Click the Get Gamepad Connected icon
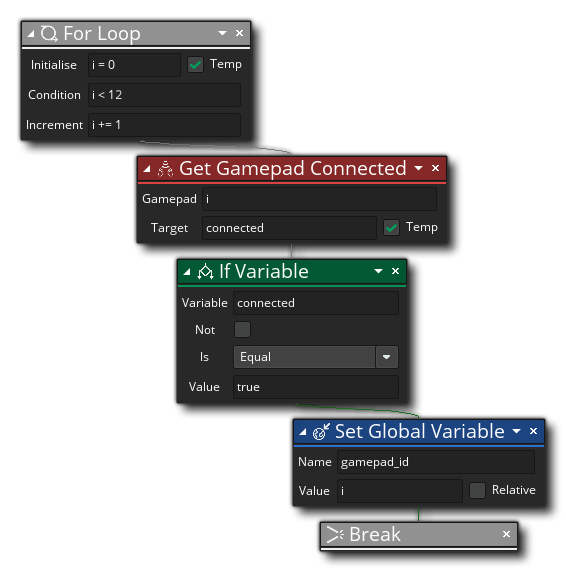This screenshot has height=572, width=566. tap(165, 169)
